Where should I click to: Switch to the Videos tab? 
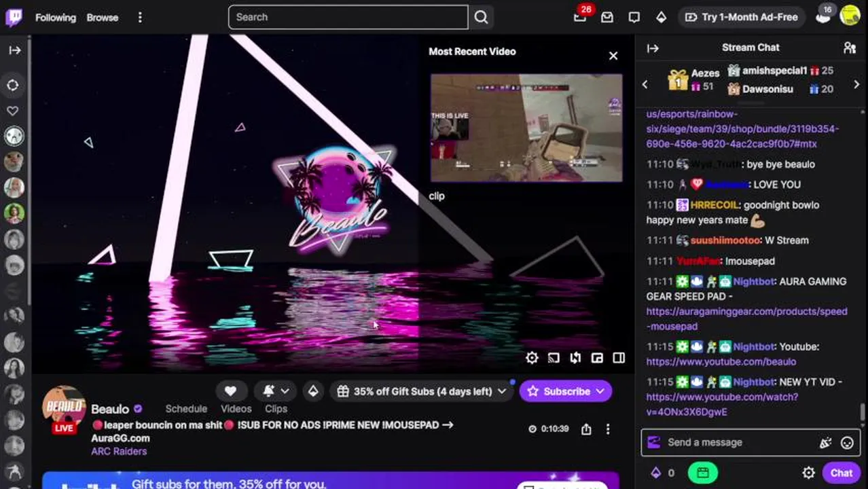click(x=236, y=409)
